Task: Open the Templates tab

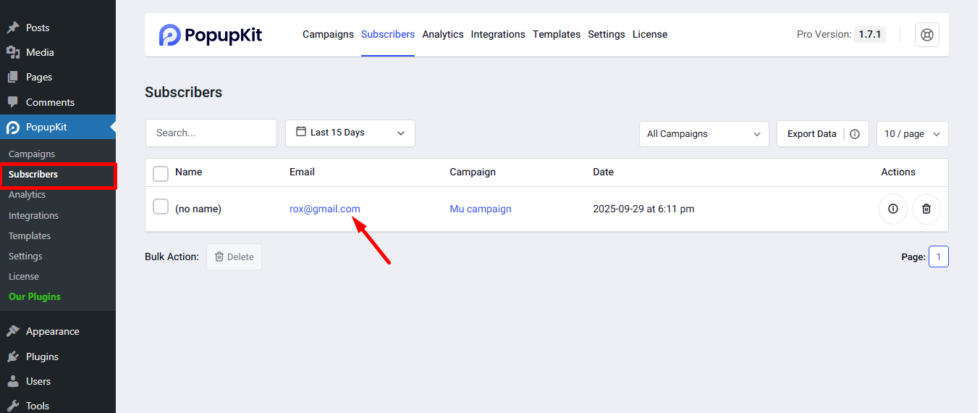Action: [x=557, y=34]
